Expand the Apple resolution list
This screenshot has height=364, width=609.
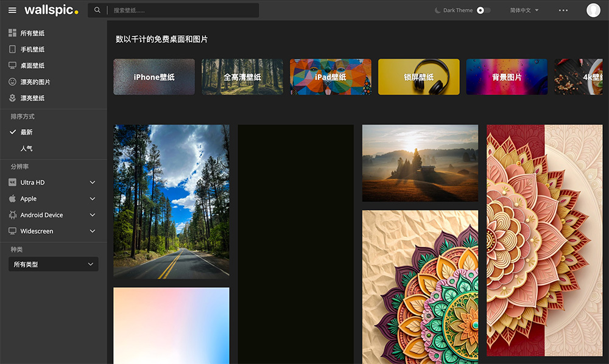coord(93,198)
